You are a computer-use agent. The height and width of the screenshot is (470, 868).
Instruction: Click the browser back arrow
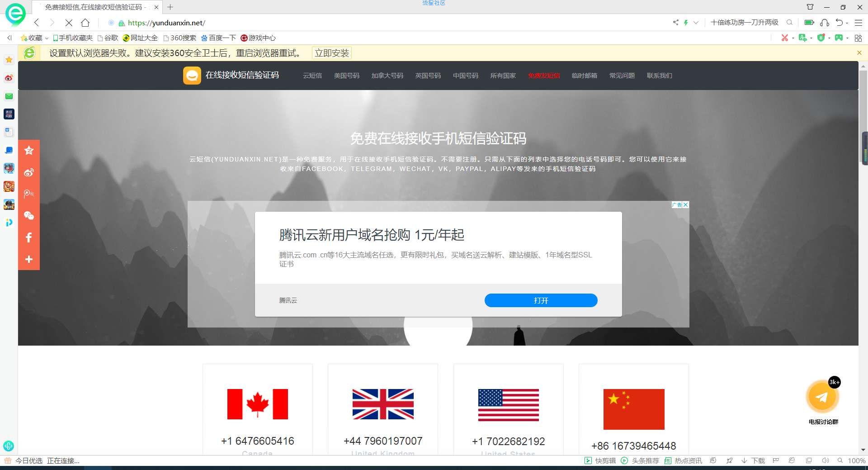pos(37,23)
